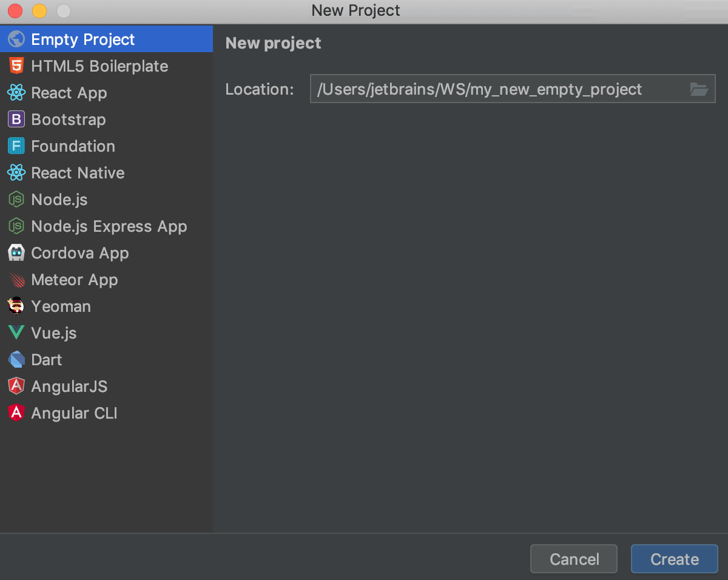
Task: Cancel the New Project dialog
Action: [x=574, y=559]
